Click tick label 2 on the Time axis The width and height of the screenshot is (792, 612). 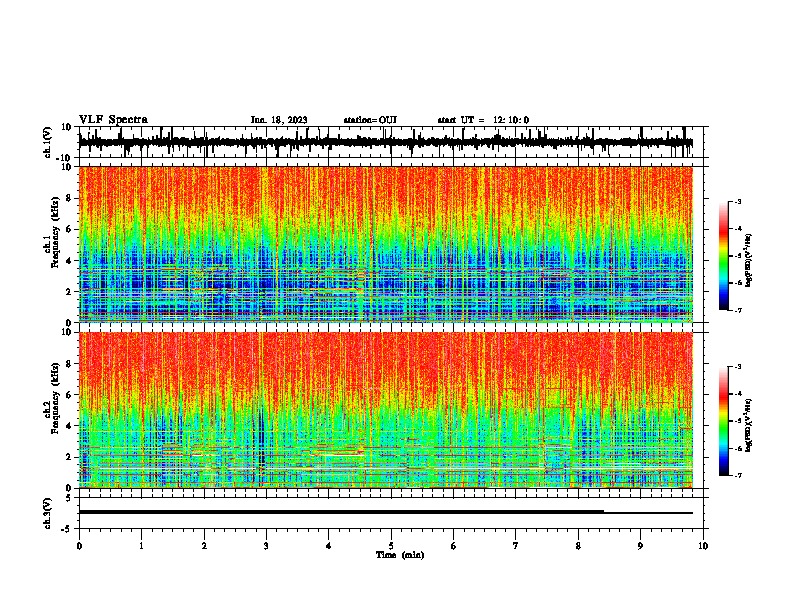point(204,546)
